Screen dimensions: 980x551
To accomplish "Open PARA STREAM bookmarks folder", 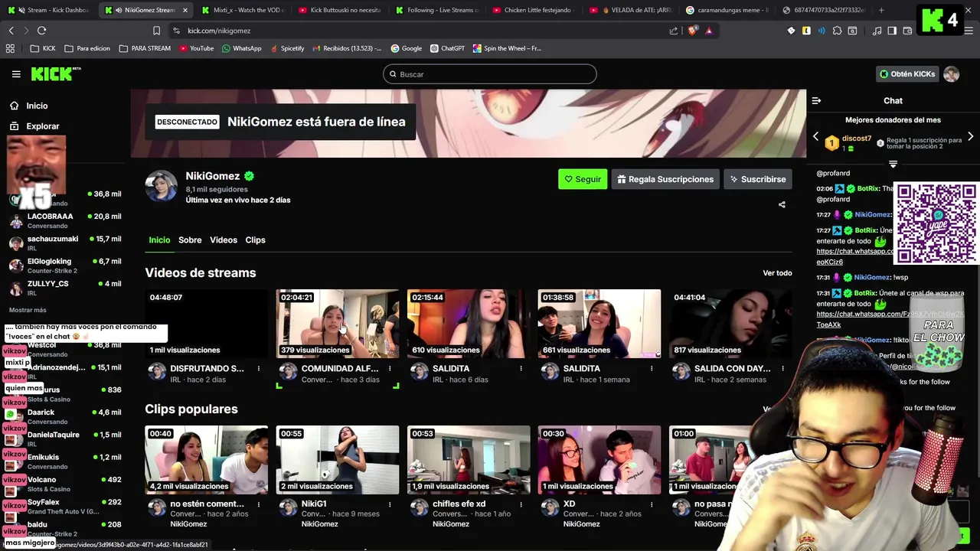I will pyautogui.click(x=145, y=48).
